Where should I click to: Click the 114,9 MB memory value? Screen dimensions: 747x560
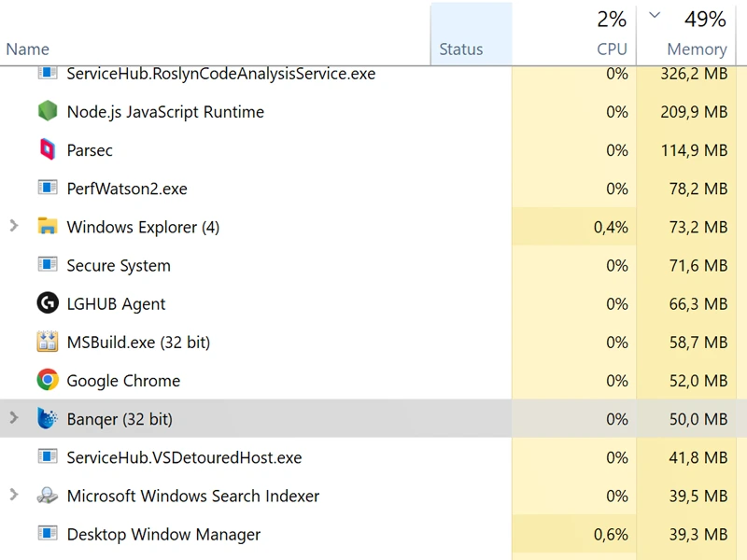click(x=694, y=150)
